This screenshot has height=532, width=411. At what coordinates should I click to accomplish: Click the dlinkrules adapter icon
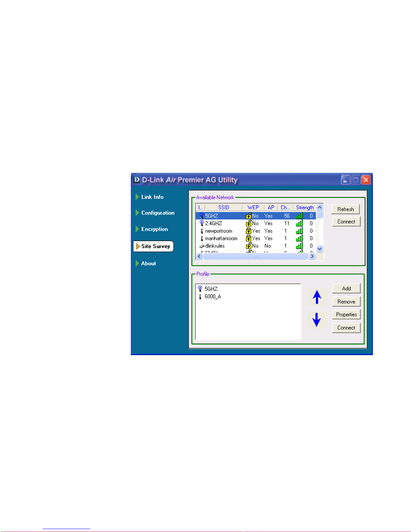pos(202,246)
